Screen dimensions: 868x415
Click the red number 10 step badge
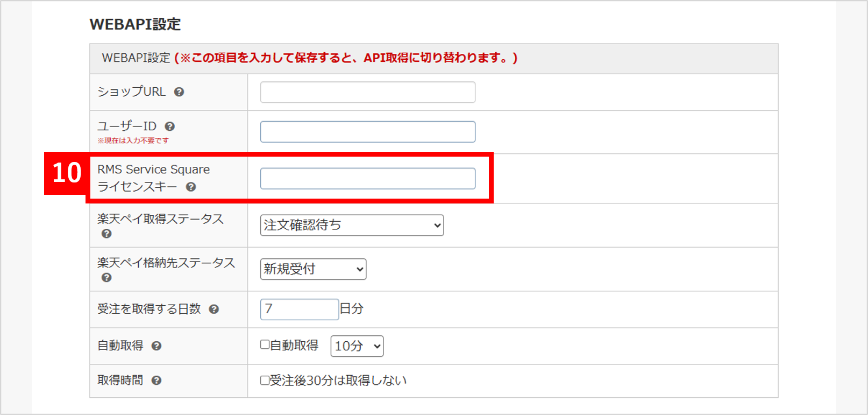click(x=67, y=173)
